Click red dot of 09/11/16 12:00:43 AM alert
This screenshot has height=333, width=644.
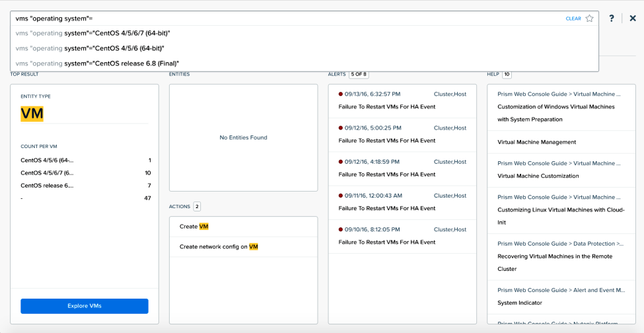tap(340, 196)
